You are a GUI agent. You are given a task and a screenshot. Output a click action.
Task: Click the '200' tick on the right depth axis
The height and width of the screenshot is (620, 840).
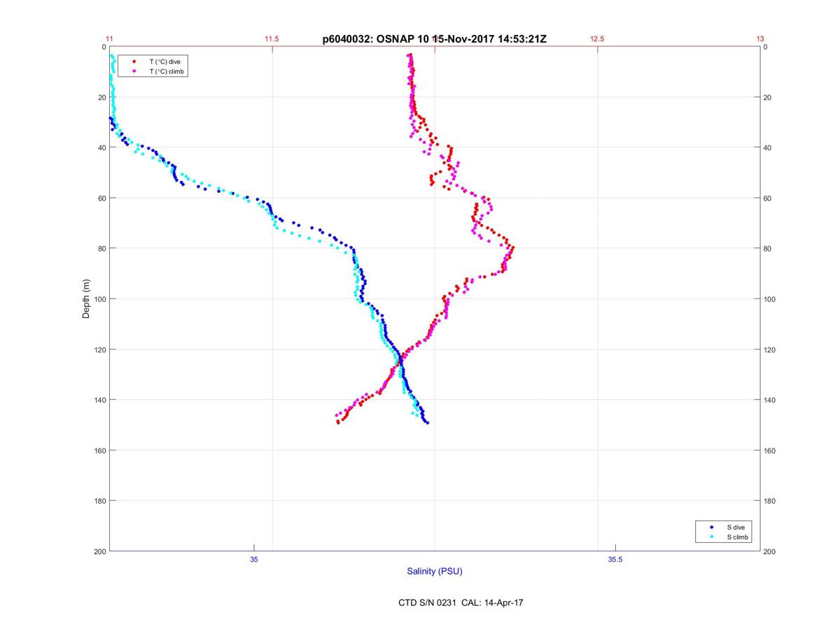[x=770, y=551]
